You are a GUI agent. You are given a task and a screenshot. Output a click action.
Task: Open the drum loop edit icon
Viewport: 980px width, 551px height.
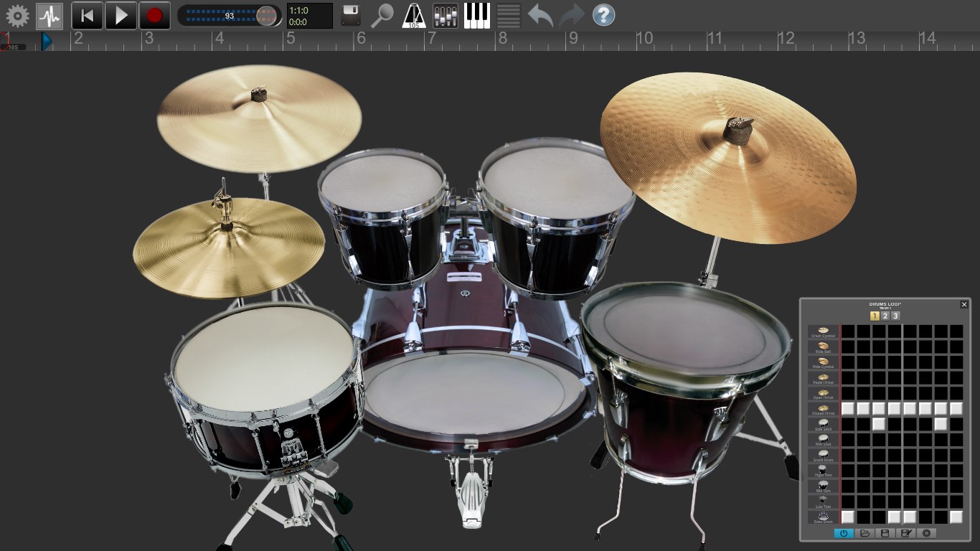tap(906, 532)
